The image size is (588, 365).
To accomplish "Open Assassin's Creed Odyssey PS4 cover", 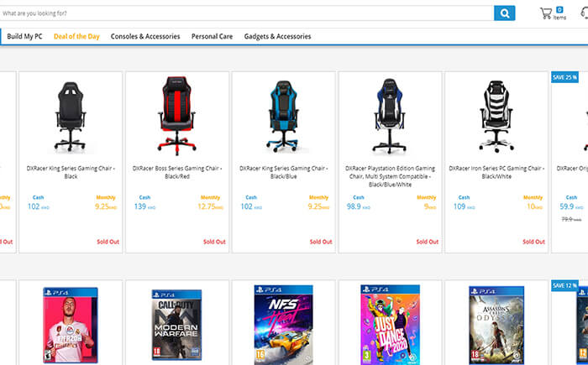I will coord(496,326).
